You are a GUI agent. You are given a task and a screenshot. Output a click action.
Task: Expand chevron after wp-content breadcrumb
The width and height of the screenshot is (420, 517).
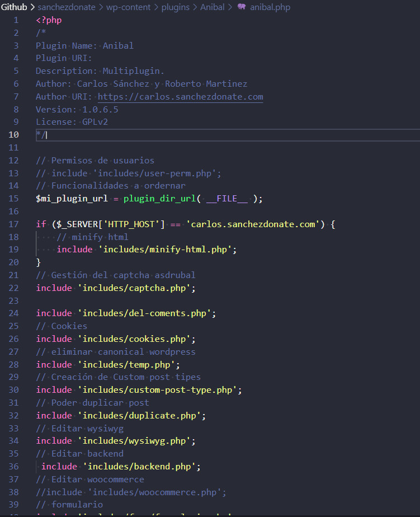[x=156, y=7]
